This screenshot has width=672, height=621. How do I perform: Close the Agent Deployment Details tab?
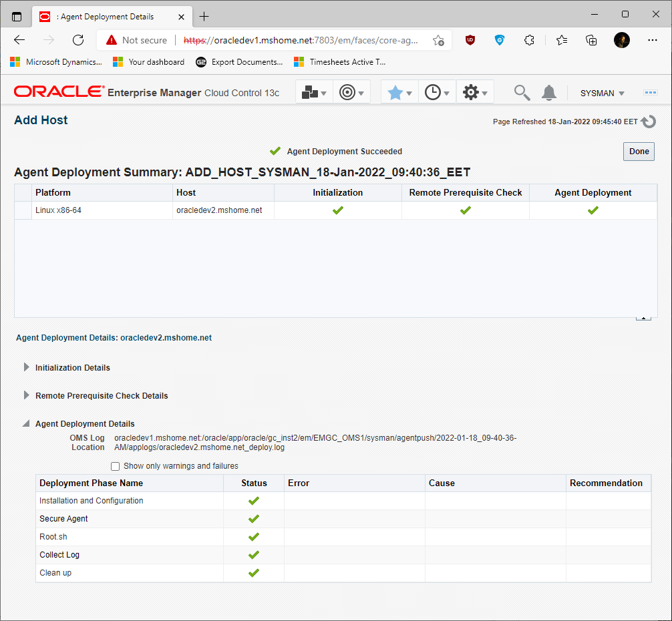pos(181,17)
